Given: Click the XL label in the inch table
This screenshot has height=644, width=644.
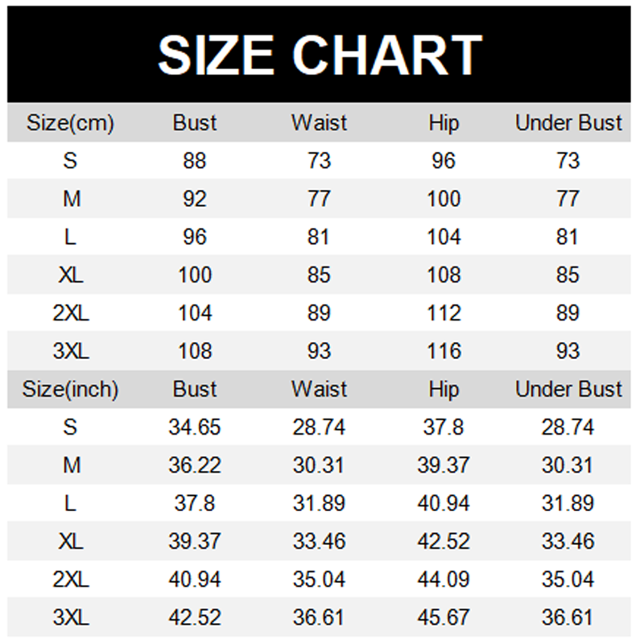Looking at the screenshot, I should pyautogui.click(x=71, y=542).
